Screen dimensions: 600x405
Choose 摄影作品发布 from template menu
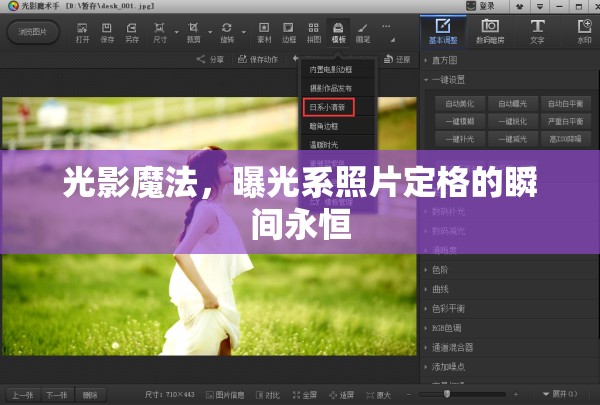pyautogui.click(x=338, y=88)
